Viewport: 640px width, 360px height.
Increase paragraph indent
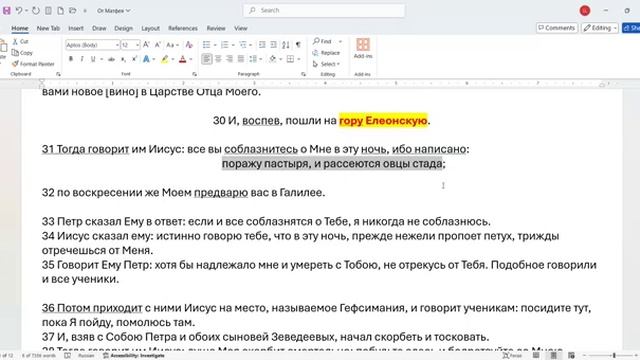click(x=273, y=44)
